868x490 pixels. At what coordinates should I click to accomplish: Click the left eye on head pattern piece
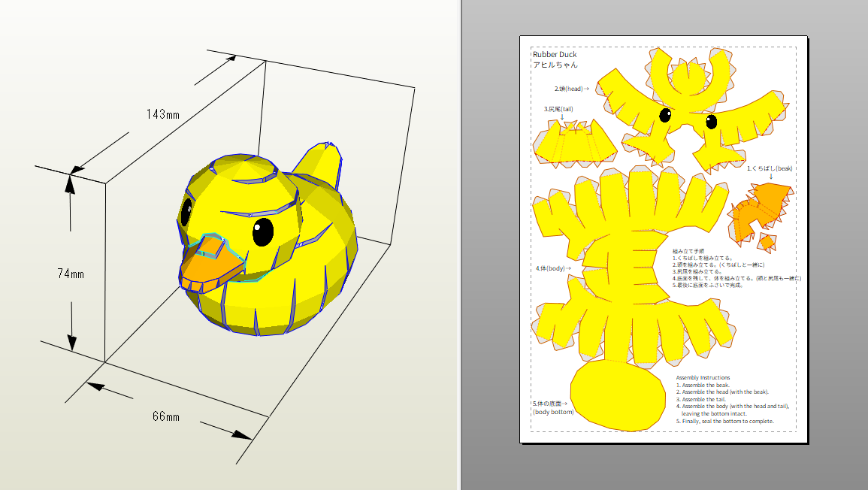pos(665,115)
